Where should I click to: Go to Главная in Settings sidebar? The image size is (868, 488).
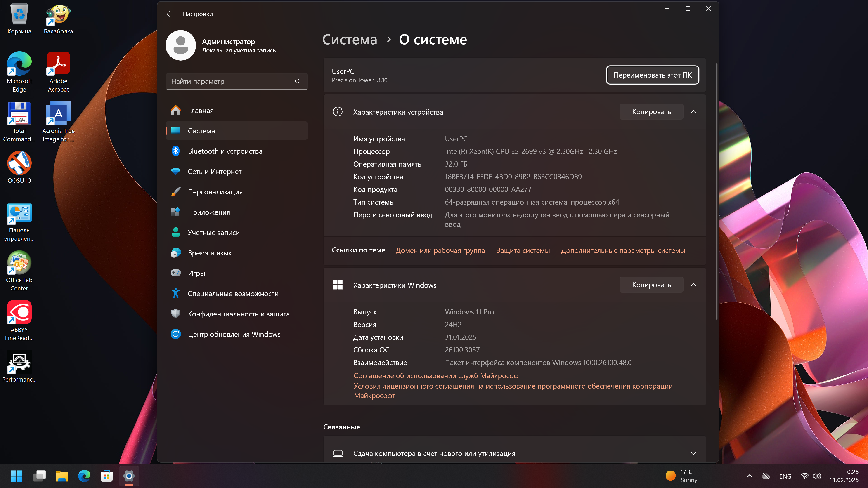tap(237, 111)
